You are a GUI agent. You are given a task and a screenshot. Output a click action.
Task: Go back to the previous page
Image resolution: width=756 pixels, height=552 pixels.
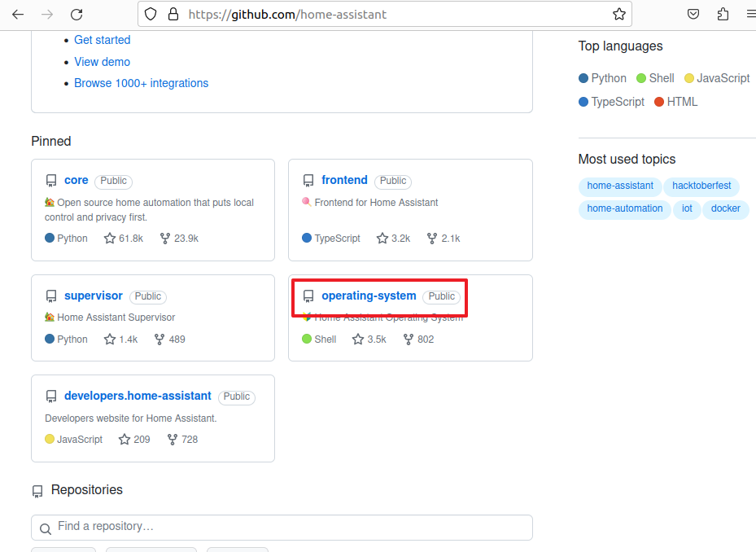pos(18,15)
